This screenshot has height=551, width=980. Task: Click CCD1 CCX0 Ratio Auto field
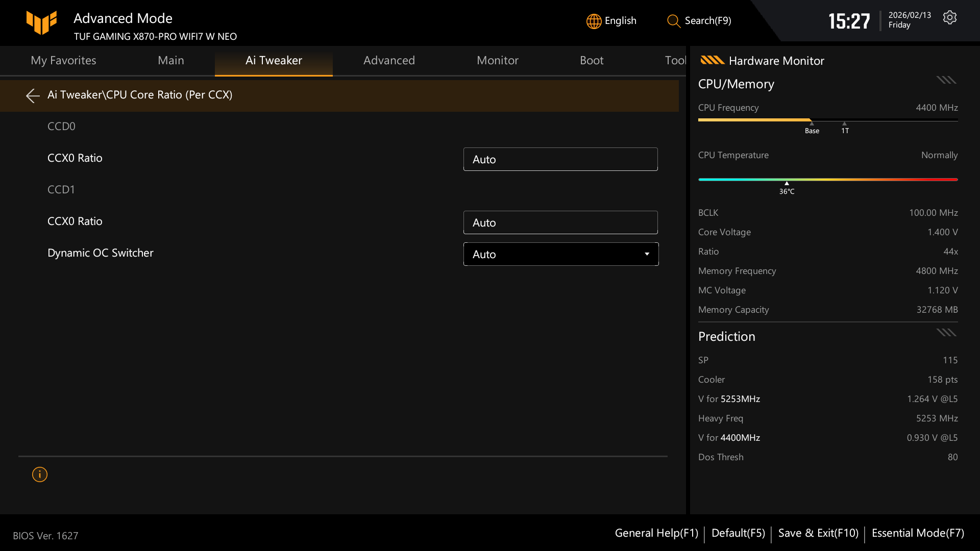click(x=560, y=222)
